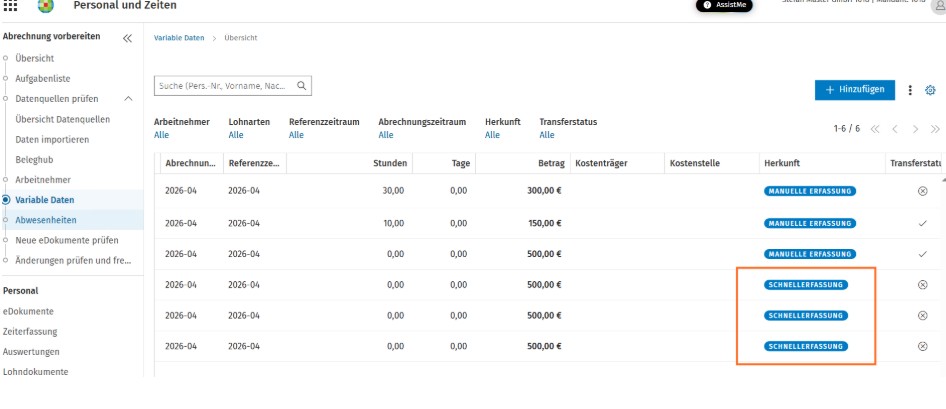Go to next page arrow
The width and height of the screenshot is (946, 409).
click(x=915, y=129)
